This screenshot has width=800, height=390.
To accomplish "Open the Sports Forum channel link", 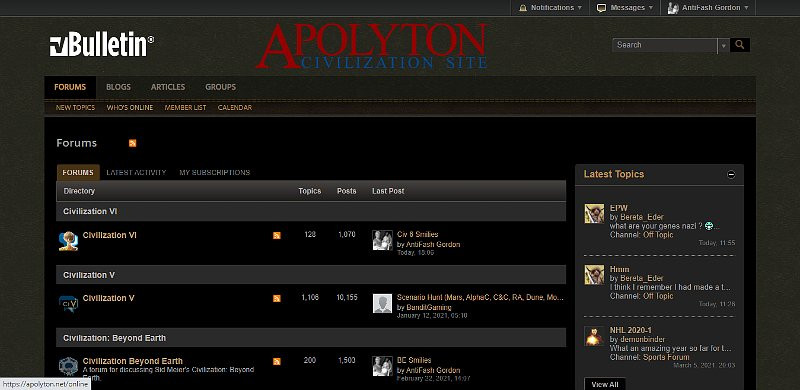I will [x=666, y=357].
